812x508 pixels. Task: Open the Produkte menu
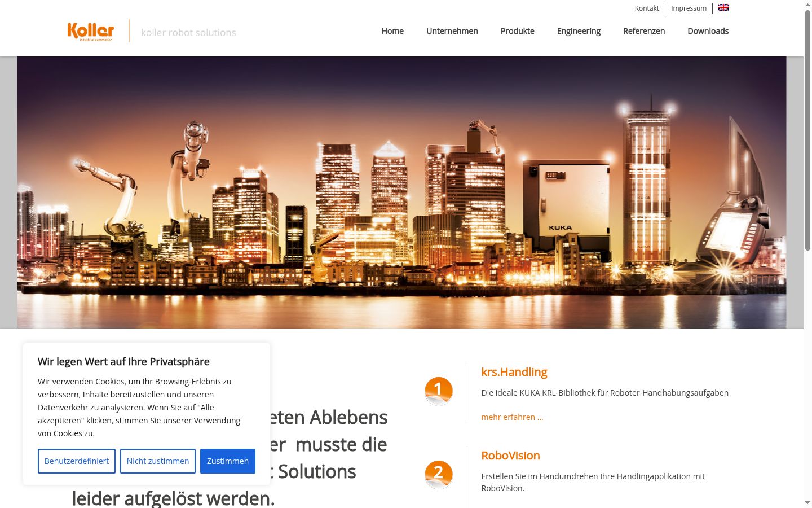click(518, 31)
